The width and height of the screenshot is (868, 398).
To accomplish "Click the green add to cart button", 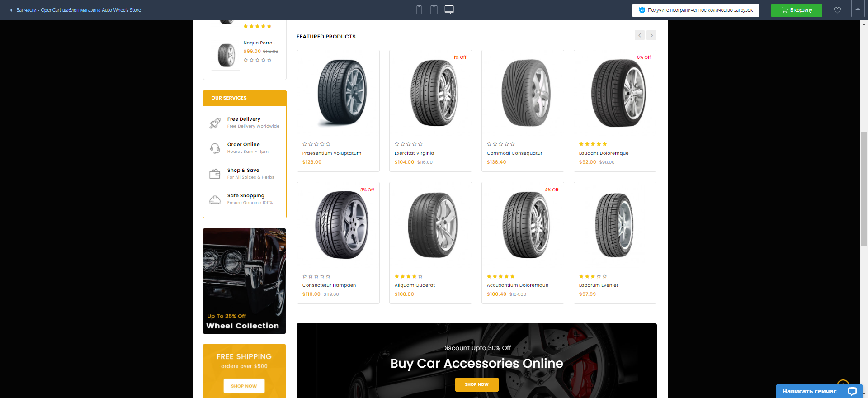I will pos(797,10).
